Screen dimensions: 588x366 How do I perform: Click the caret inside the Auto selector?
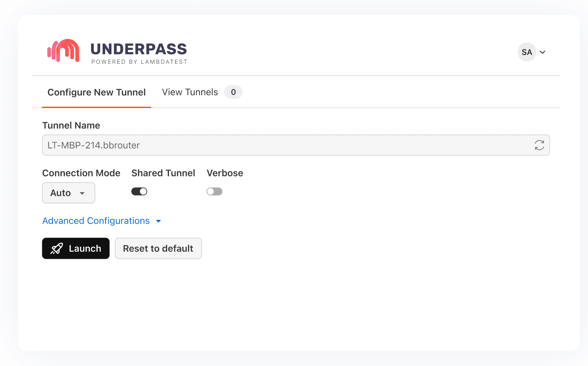tap(82, 193)
